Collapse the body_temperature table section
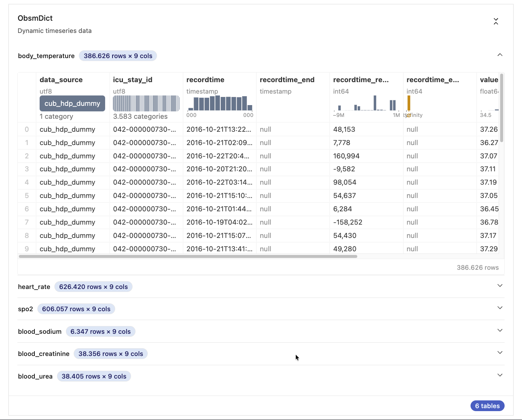Screen dimensions: 522x420 tap(500, 55)
